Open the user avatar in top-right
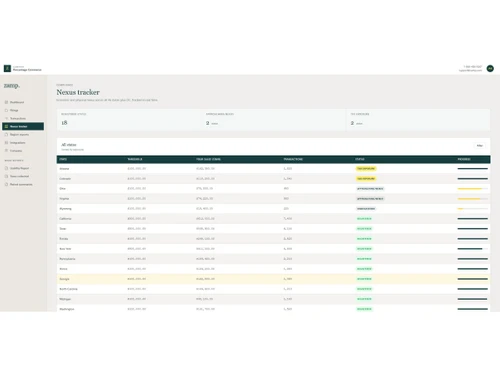The image size is (500, 375). click(490, 68)
